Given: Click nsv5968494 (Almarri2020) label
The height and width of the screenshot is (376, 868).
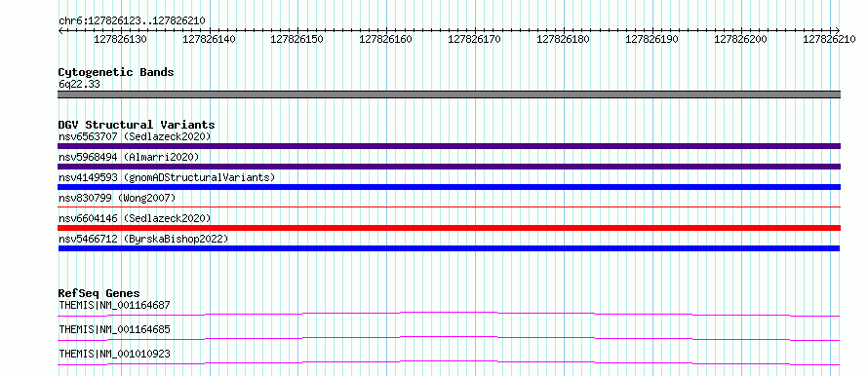Looking at the screenshot, I should [x=129, y=157].
